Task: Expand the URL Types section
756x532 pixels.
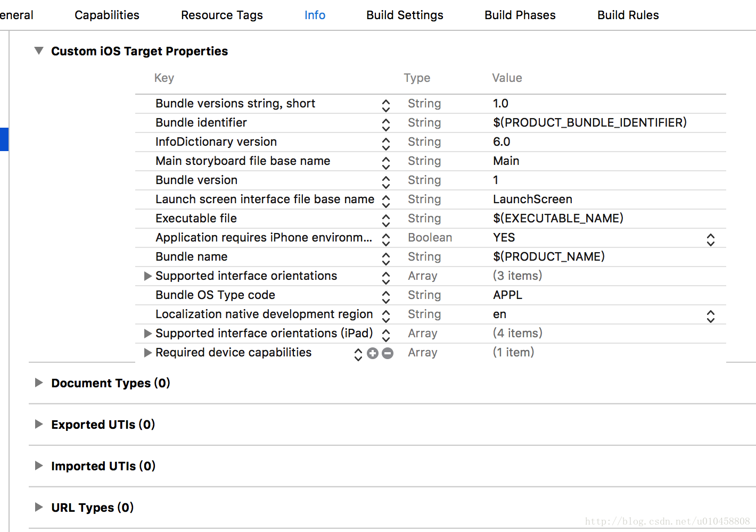Action: [39, 507]
